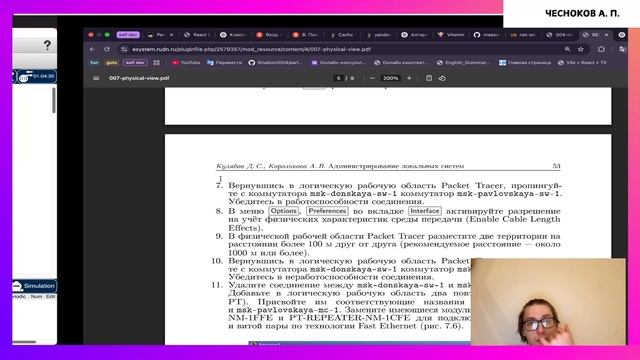Switch to the GitHub browser tab
This screenshot has width=640, height=360.
[x=487, y=35]
